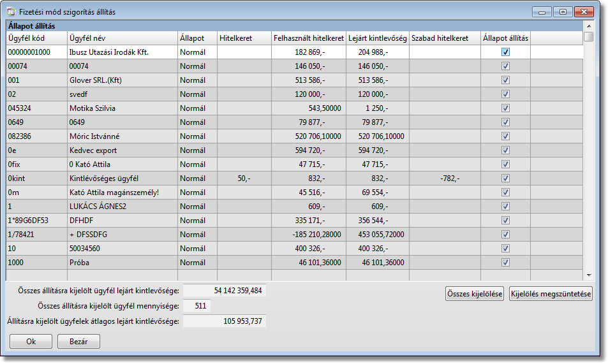
Task: Click the '1 250,-' overdue cell
Action: pos(378,108)
